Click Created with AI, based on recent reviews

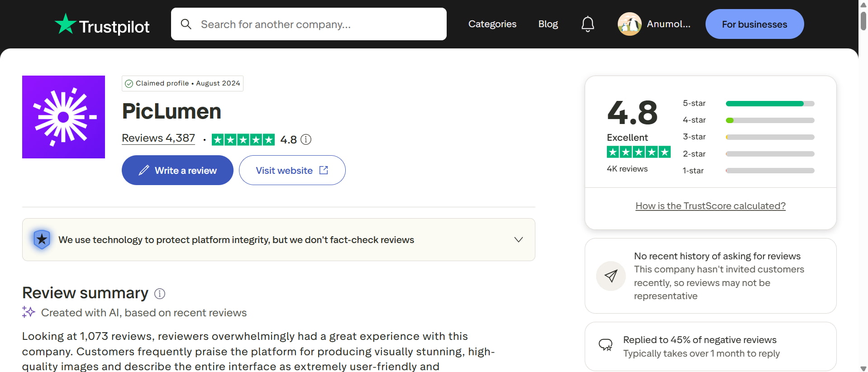click(x=144, y=313)
